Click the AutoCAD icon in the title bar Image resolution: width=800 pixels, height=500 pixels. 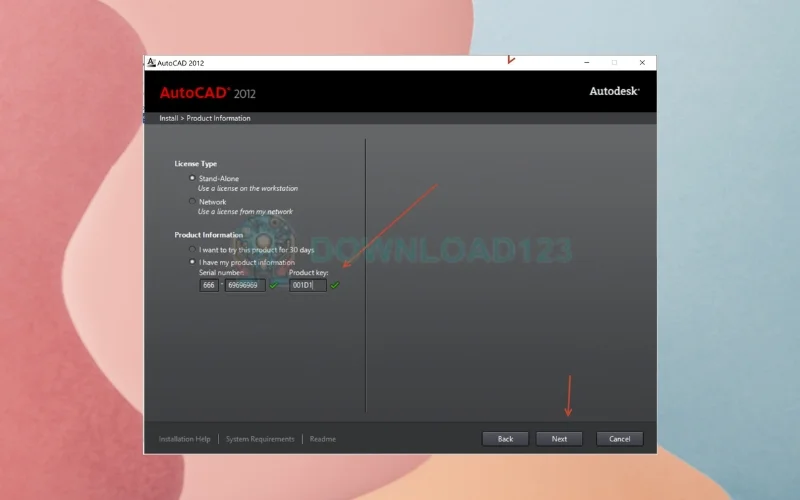pyautogui.click(x=151, y=62)
